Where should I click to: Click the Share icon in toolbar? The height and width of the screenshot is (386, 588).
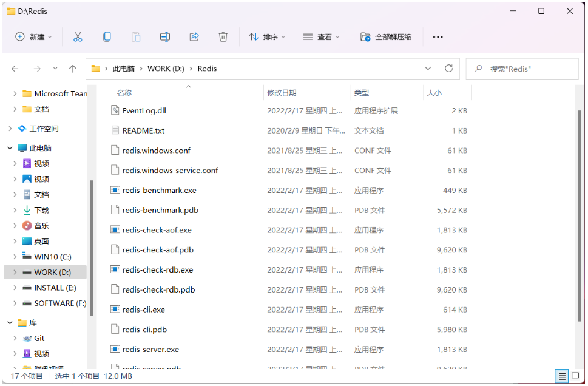click(x=194, y=37)
